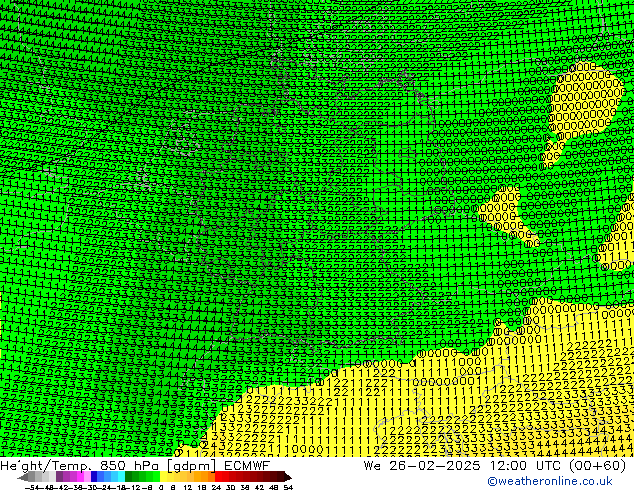Click the cyan swatch in the legend scale
The width and height of the screenshot is (634, 490).
coord(121,477)
